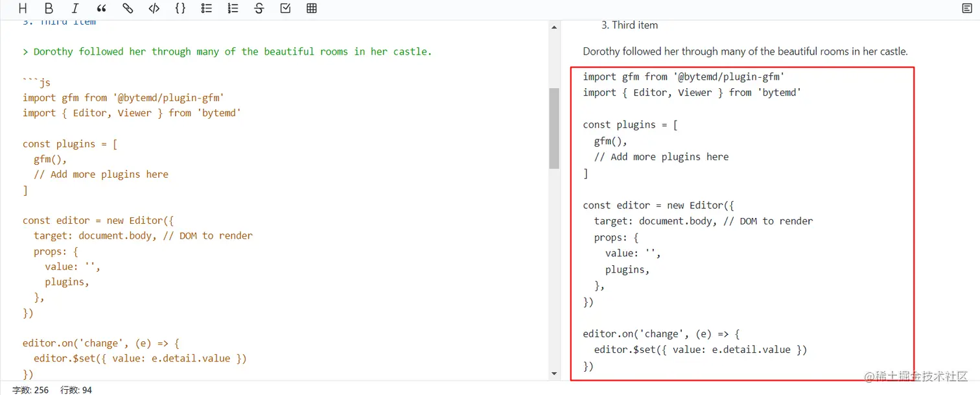Image resolution: width=980 pixels, height=395 pixels.
Task: Click the 'props: {' line in the editor
Action: tap(56, 251)
